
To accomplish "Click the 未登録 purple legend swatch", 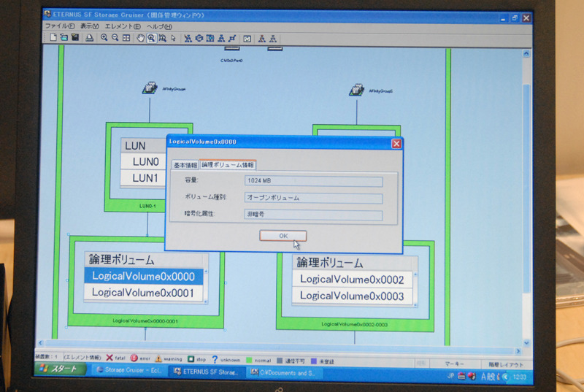I will point(314,361).
